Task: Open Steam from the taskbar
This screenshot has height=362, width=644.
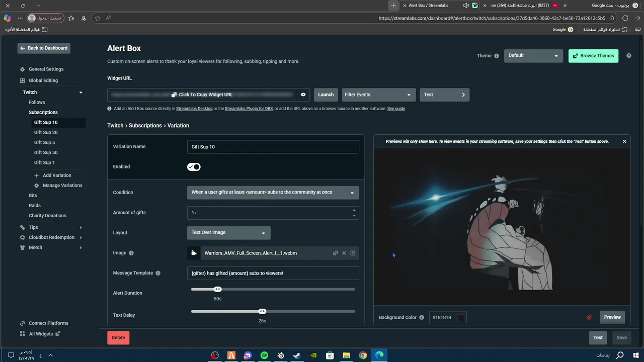Action: pyautogui.click(x=297, y=355)
